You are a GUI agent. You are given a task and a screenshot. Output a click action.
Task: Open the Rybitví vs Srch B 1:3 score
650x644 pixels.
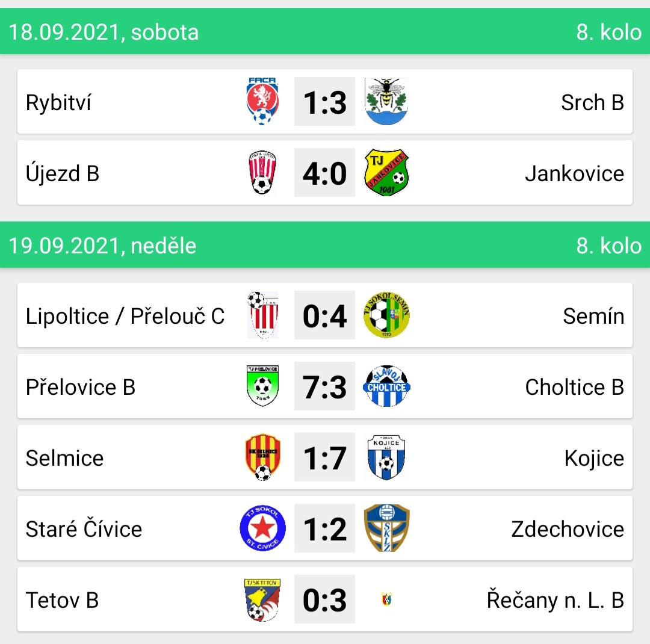pos(324,101)
